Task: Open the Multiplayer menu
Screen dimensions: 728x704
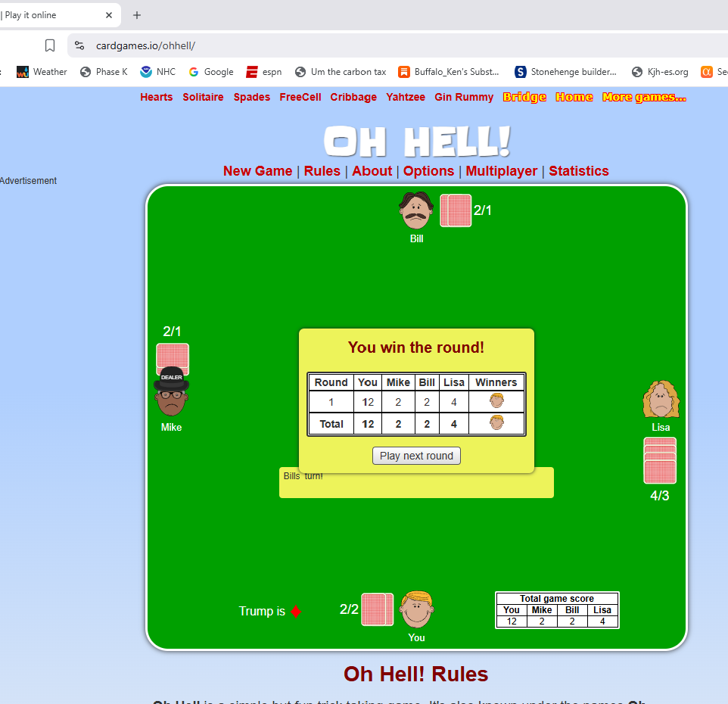Action: coord(502,171)
